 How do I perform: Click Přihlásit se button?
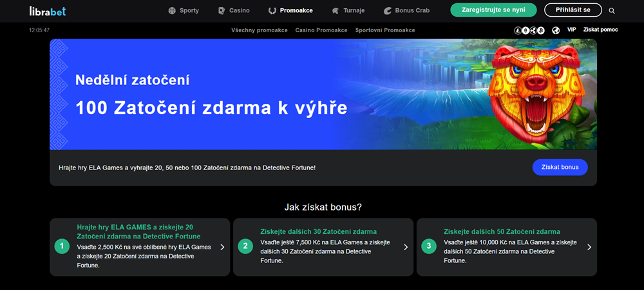click(x=573, y=10)
